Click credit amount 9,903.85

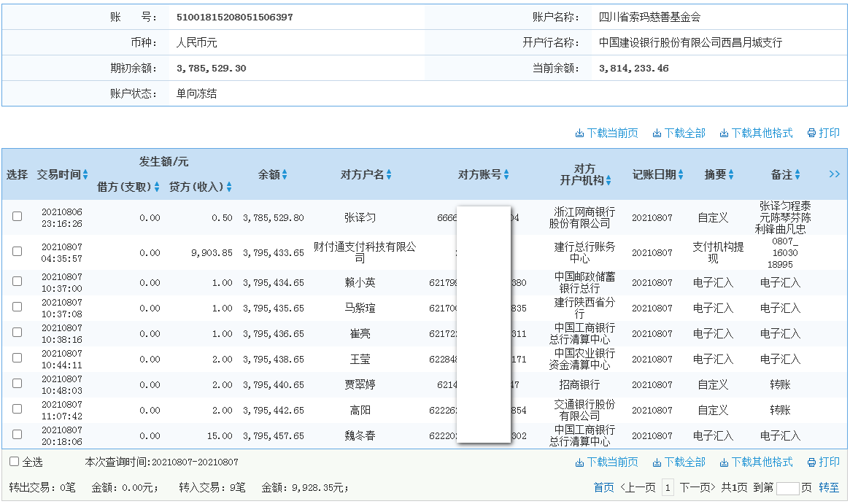pos(212,253)
